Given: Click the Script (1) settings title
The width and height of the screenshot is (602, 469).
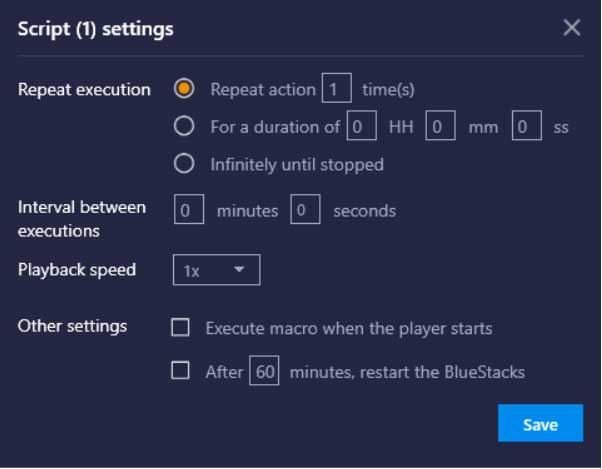Looking at the screenshot, I should [96, 29].
